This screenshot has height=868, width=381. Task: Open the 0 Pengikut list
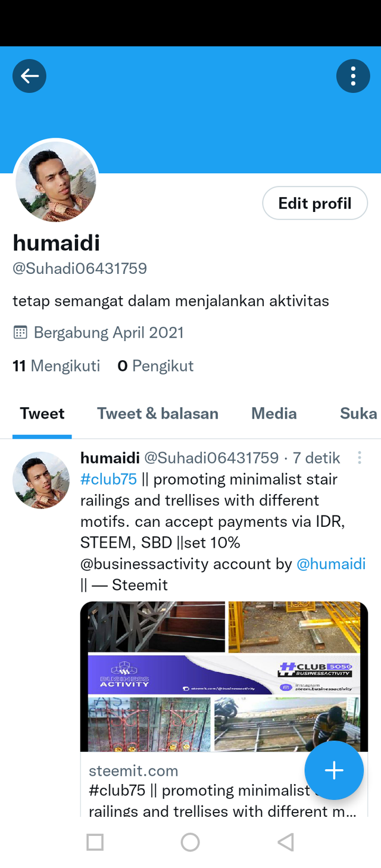tap(155, 366)
